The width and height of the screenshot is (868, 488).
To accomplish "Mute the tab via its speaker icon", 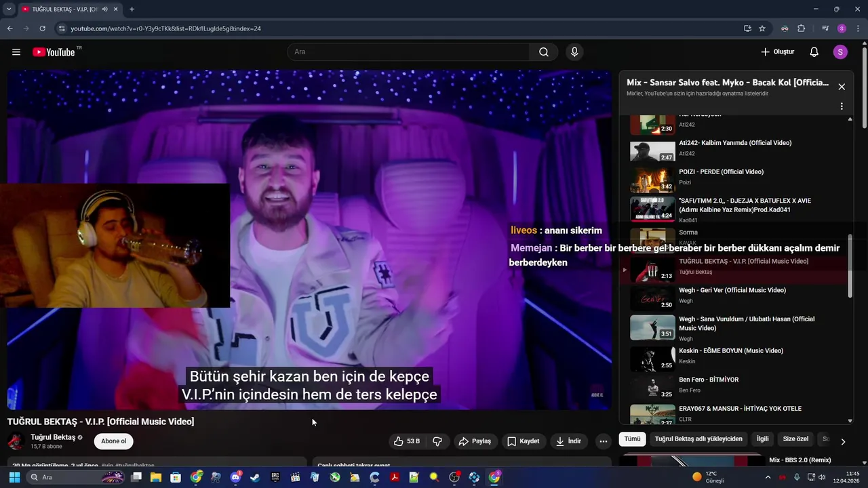I will point(104,9).
